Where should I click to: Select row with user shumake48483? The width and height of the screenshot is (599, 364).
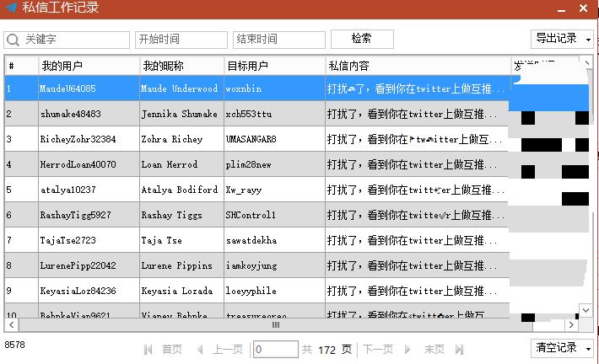click(71, 114)
